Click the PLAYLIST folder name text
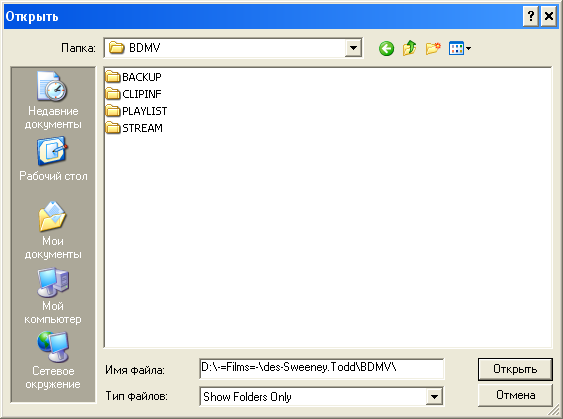The width and height of the screenshot is (563, 419). coord(145,111)
